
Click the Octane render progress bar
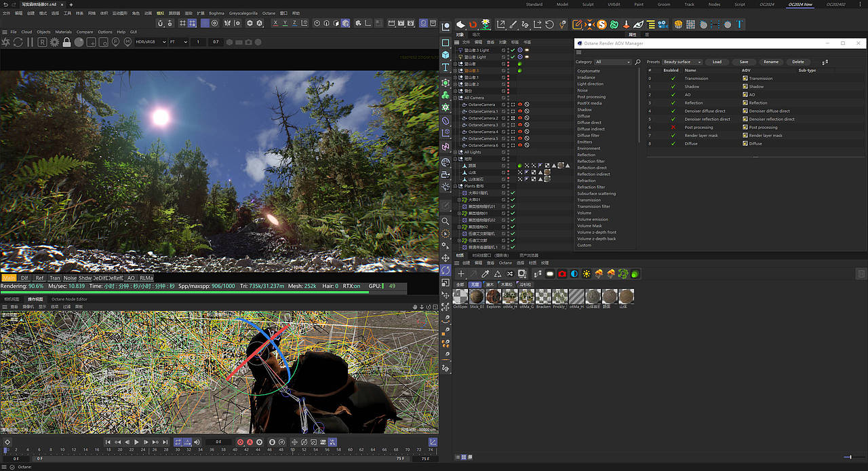pos(203,293)
